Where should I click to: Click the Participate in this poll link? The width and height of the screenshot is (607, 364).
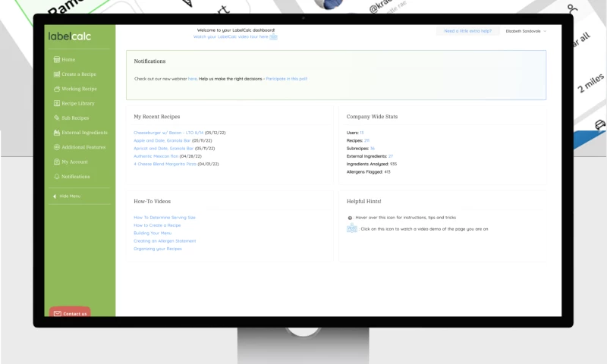tap(286, 79)
